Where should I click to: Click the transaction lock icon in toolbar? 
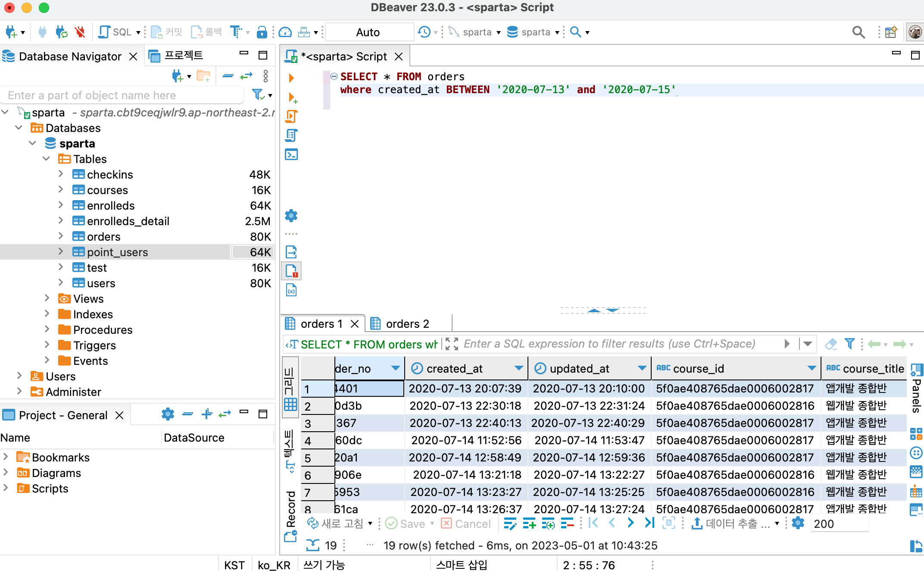click(261, 32)
